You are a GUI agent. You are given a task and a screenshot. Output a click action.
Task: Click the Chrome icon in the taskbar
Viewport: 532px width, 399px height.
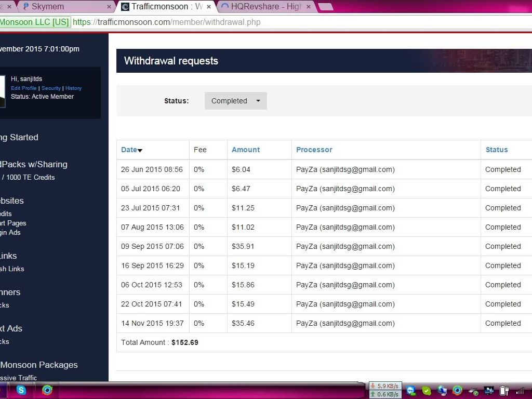click(x=47, y=390)
